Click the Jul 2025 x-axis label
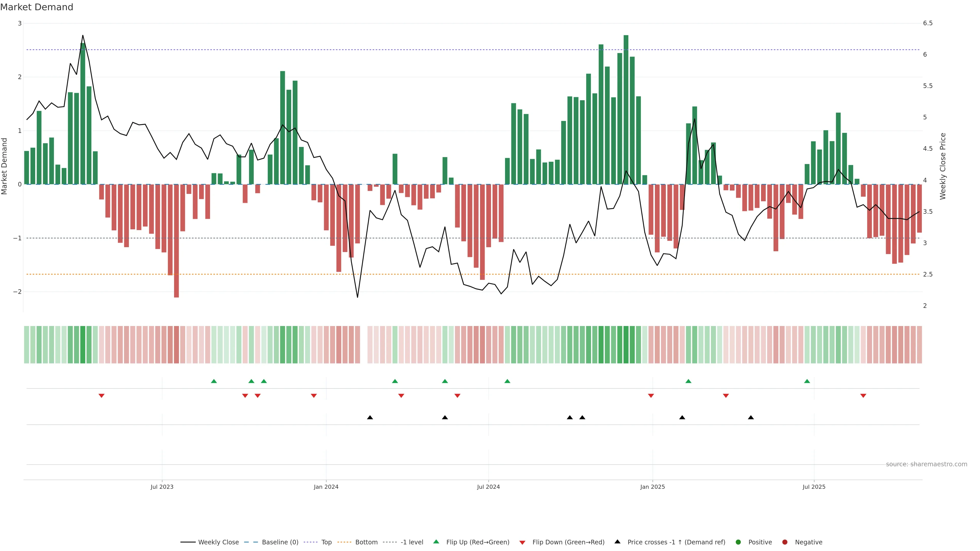The width and height of the screenshot is (980, 551). pyautogui.click(x=814, y=487)
